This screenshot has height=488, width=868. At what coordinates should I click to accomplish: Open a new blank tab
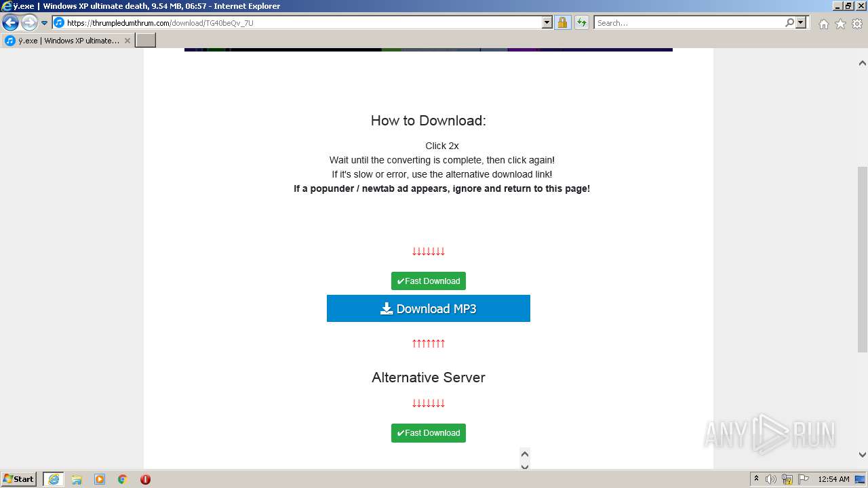(146, 41)
